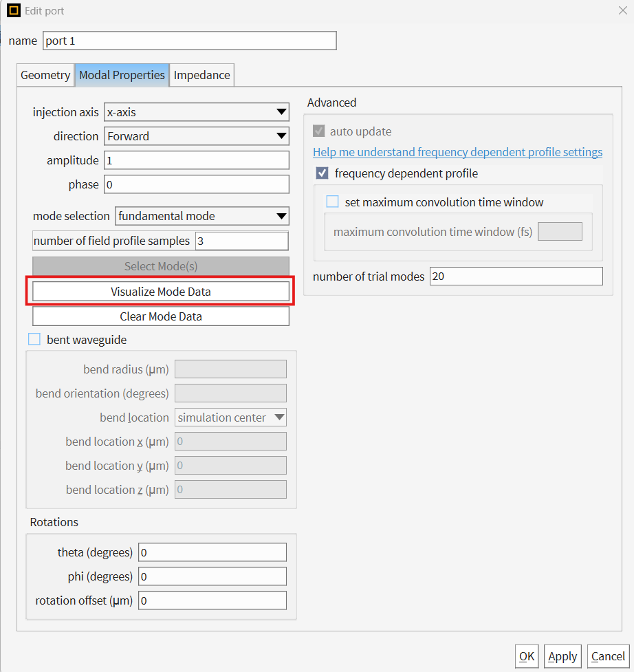Screen dimensions: 634x672
Task: Click the phase input field
Action: (x=197, y=184)
